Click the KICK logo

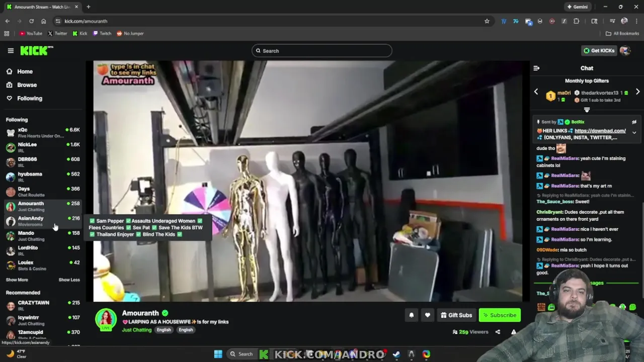pos(37,50)
